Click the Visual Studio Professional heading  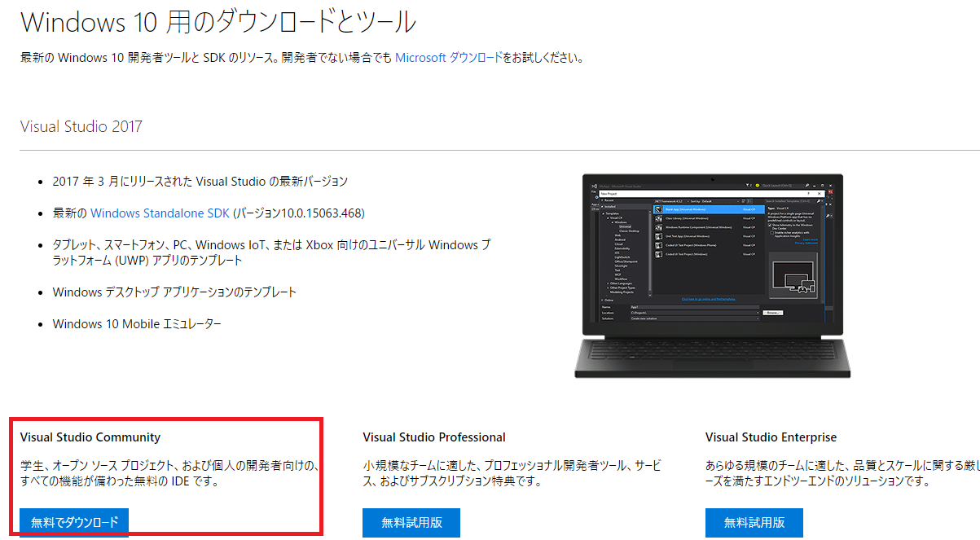pyautogui.click(x=434, y=437)
